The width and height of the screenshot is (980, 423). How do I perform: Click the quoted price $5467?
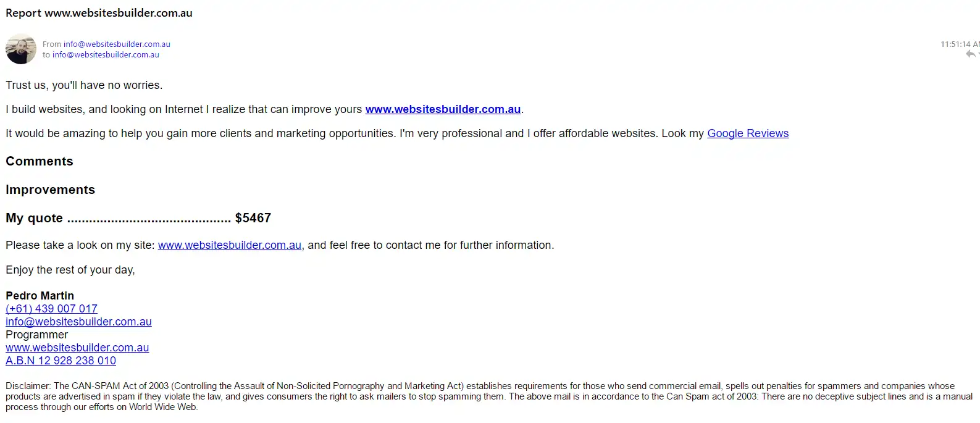pos(253,218)
